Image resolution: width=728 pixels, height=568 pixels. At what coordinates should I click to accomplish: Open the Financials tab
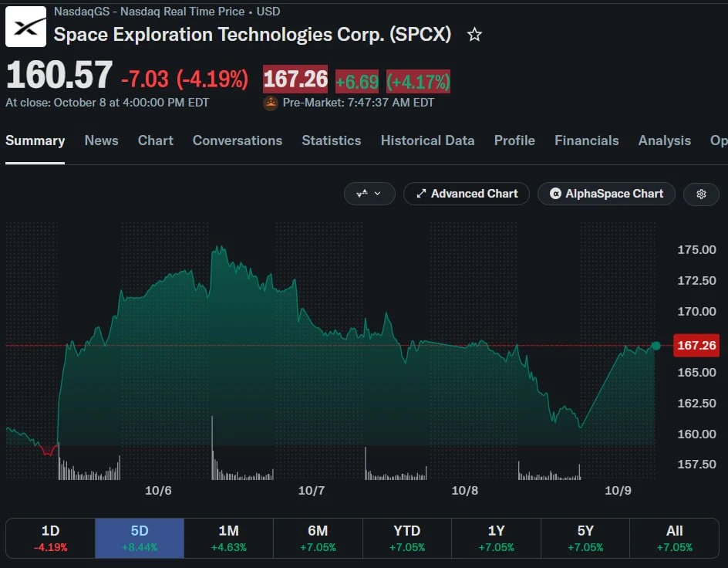(586, 140)
